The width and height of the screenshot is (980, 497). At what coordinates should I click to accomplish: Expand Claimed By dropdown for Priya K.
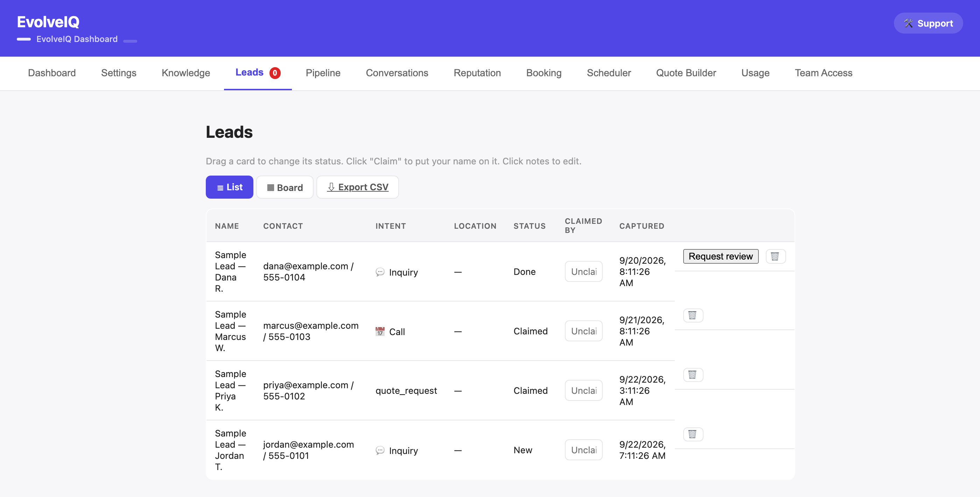coord(583,391)
